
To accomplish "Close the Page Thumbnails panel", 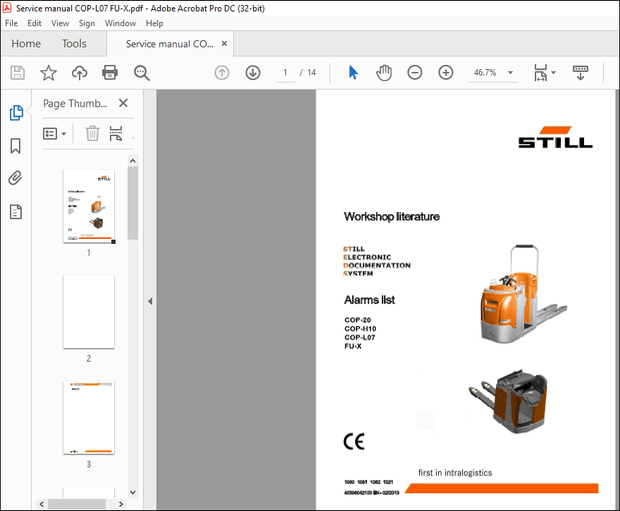I will [123, 103].
